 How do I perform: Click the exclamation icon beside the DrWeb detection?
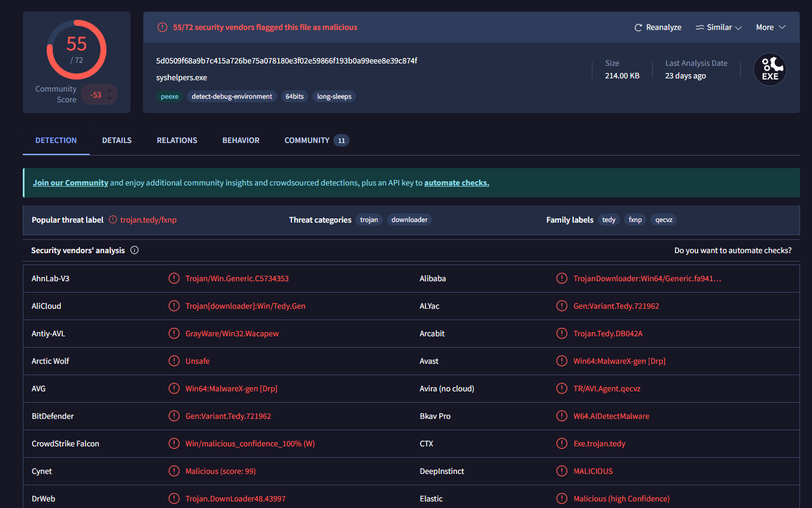click(x=174, y=498)
